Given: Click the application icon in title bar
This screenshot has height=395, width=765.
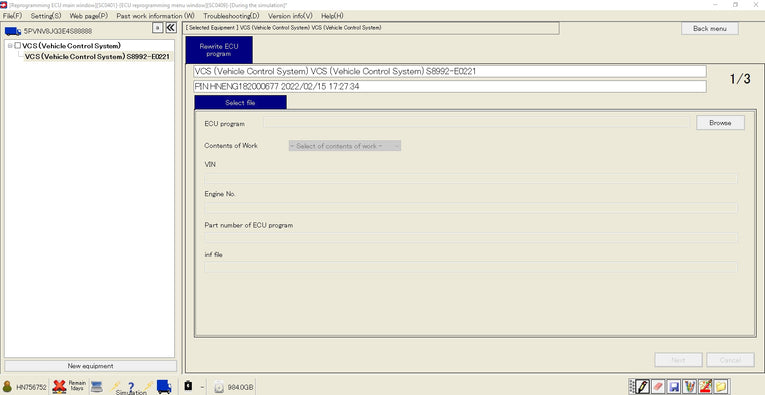Looking at the screenshot, I should coord(4,4).
